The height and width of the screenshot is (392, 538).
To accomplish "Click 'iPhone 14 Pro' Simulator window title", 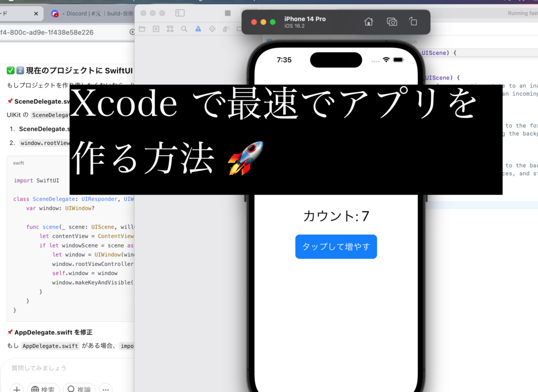I will tap(305, 19).
